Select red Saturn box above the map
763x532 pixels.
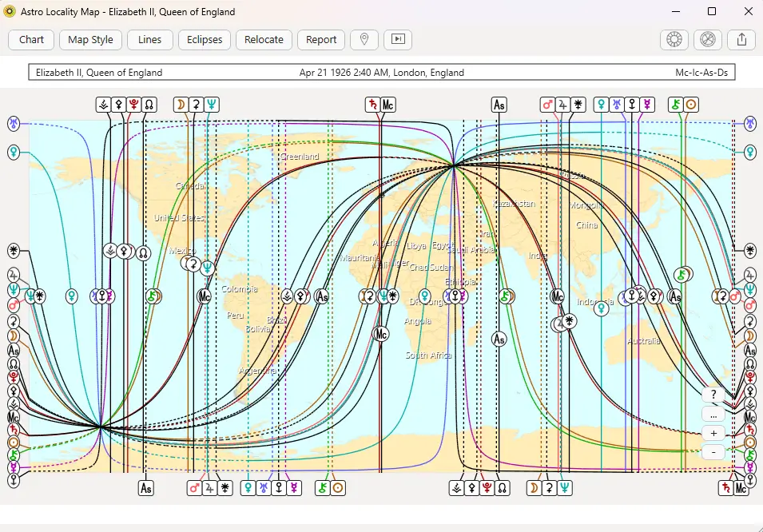[373, 105]
